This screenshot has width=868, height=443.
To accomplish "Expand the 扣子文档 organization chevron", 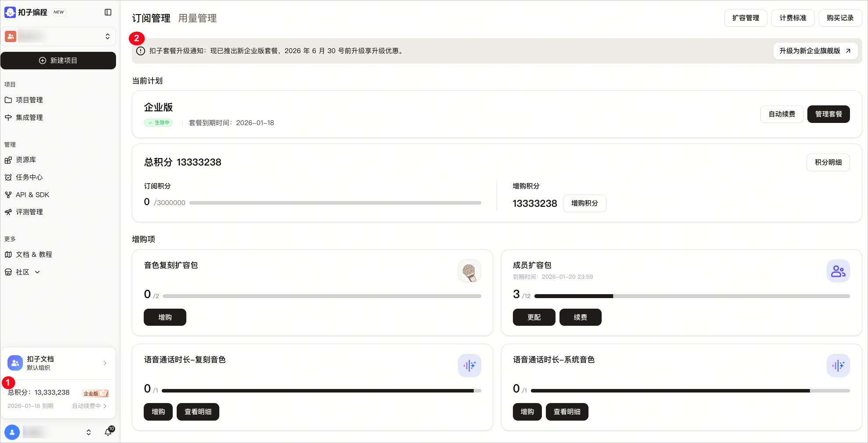I will pos(105,363).
